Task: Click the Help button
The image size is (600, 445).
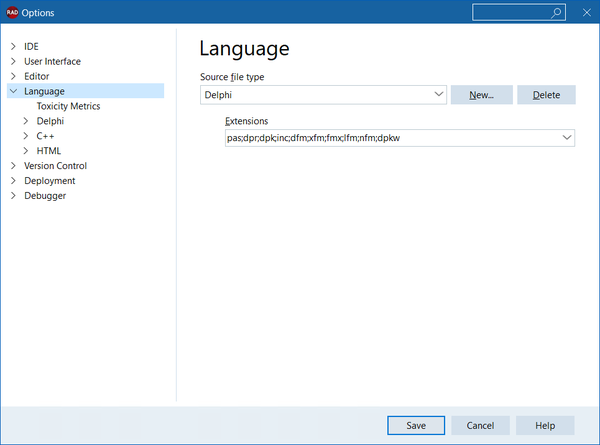Action: pyautogui.click(x=545, y=425)
